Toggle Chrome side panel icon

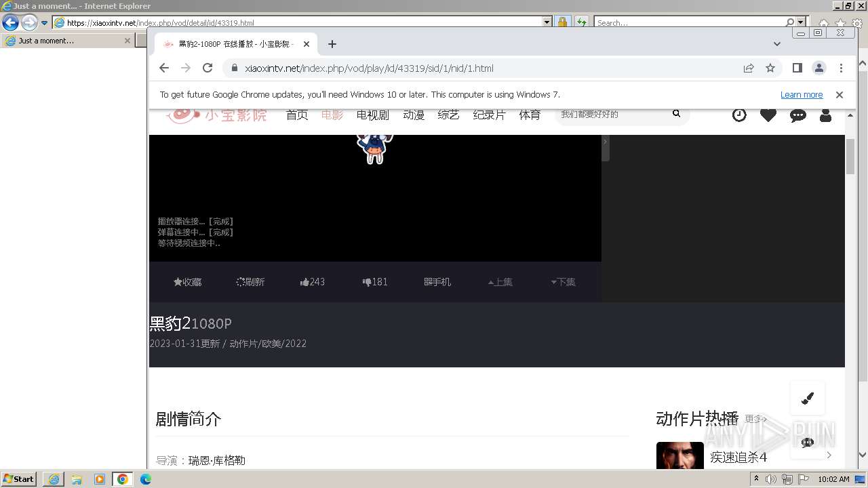[797, 68]
